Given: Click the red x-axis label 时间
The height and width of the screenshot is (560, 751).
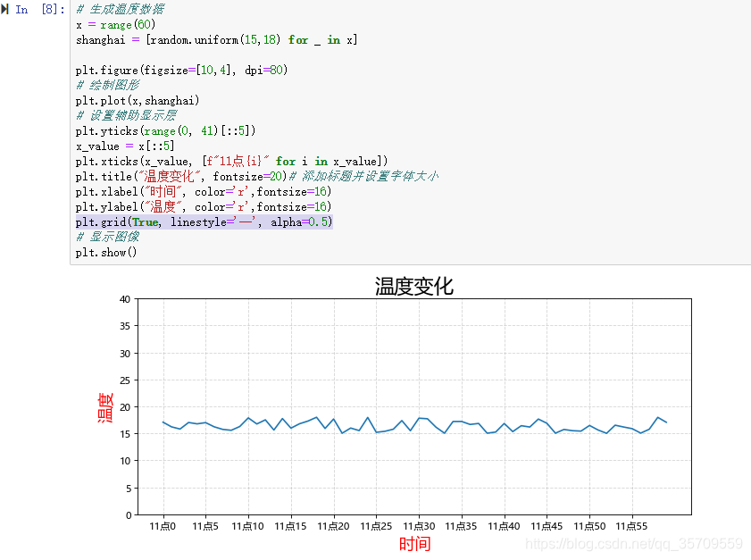Looking at the screenshot, I should (x=414, y=544).
